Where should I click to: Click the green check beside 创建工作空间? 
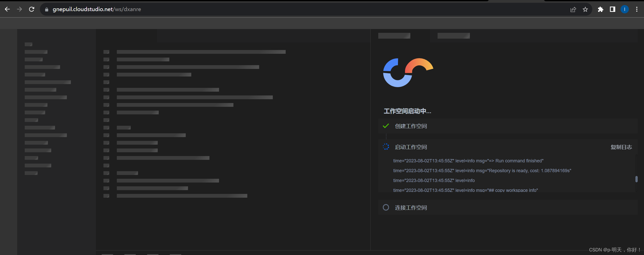tap(386, 126)
